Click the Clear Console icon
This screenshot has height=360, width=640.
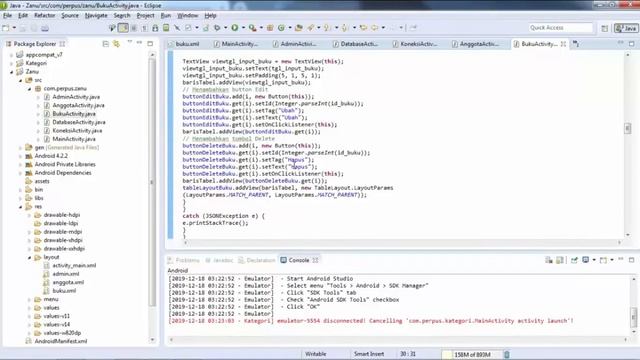point(549,260)
